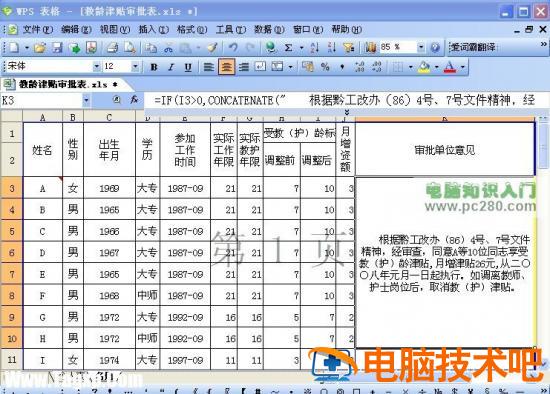Expand the Name Box dropdown arrow
Screen dimensions: 550x394
click(86, 101)
